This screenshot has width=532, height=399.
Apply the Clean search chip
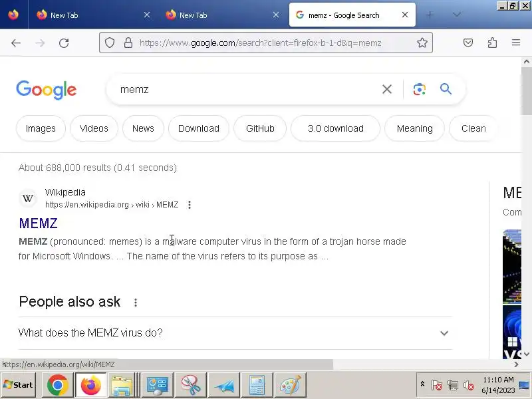(473, 128)
